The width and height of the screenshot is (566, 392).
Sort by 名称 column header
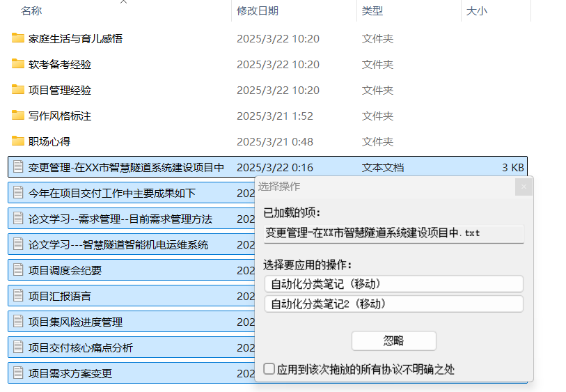31,11
